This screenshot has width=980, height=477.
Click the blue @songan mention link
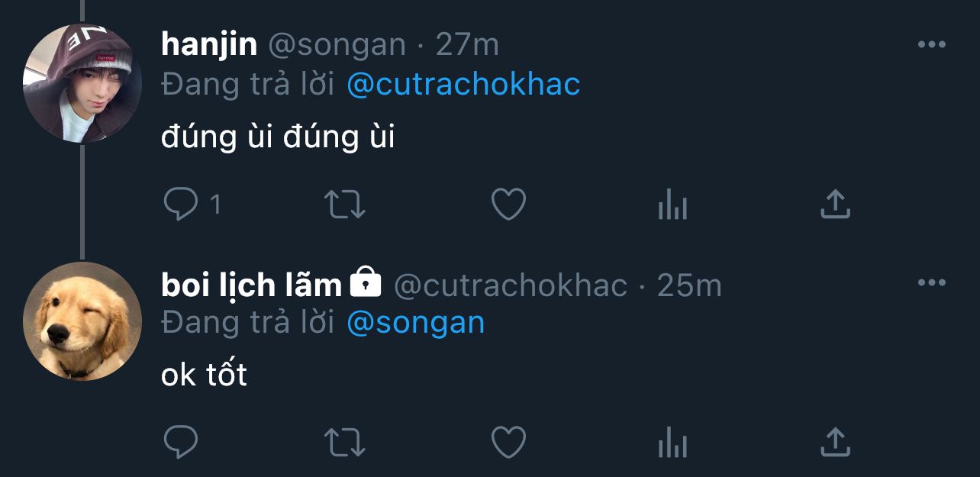416,323
